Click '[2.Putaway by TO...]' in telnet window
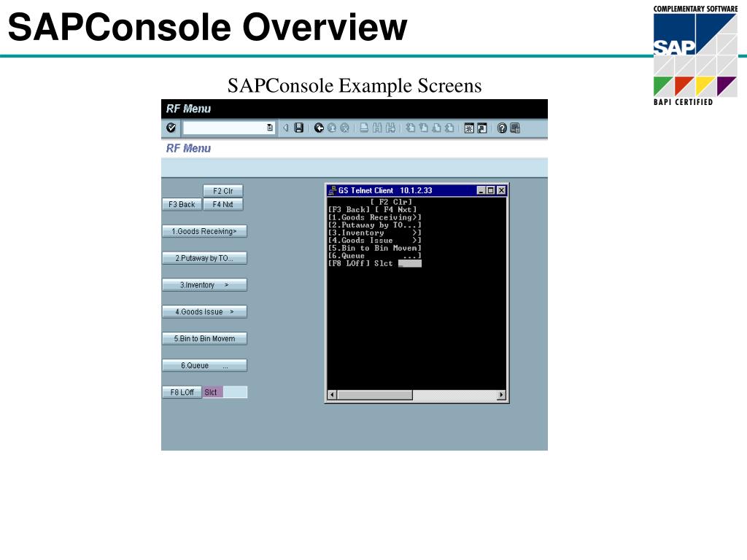 point(374,225)
